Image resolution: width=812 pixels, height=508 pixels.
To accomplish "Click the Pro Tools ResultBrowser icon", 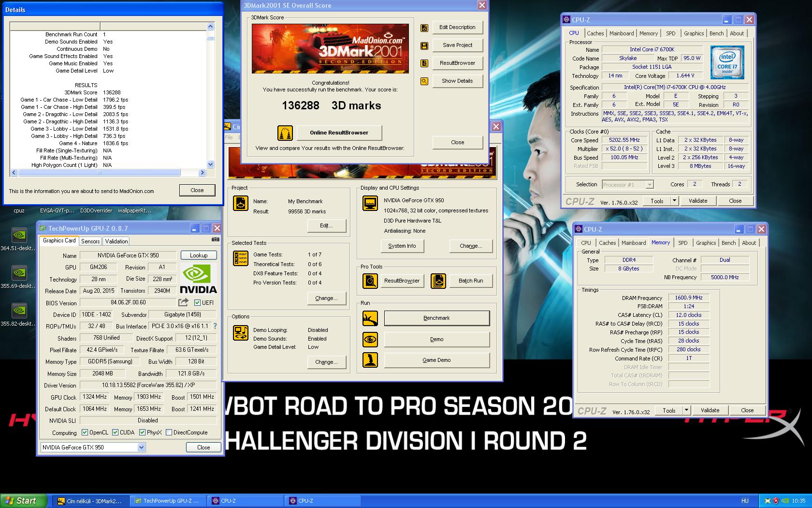I will (370, 281).
